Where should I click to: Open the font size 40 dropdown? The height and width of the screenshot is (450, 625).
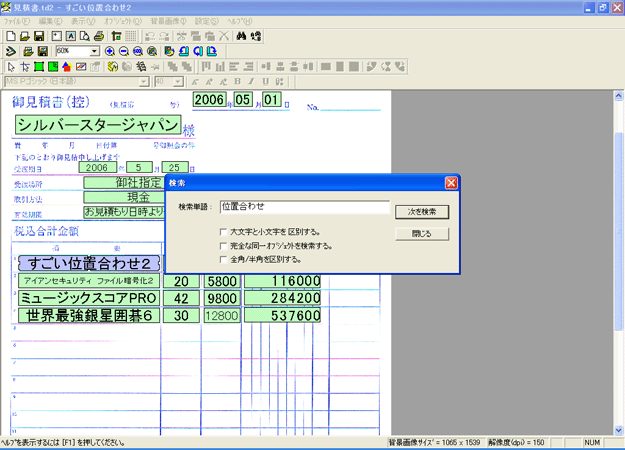point(178,82)
